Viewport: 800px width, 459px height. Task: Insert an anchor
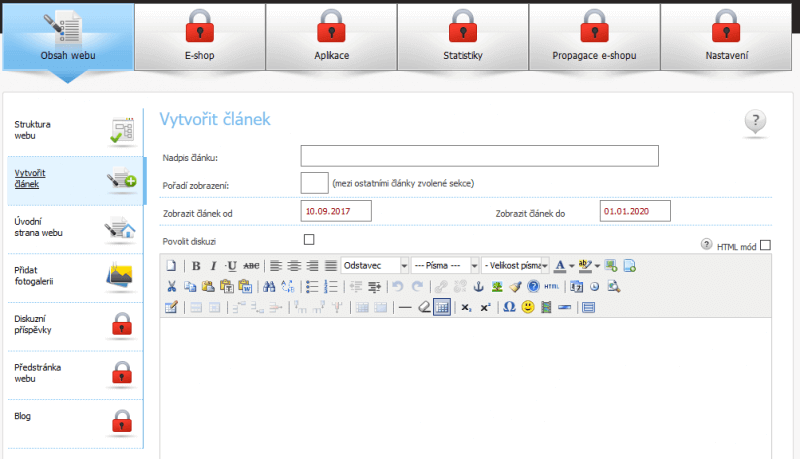(x=478, y=287)
